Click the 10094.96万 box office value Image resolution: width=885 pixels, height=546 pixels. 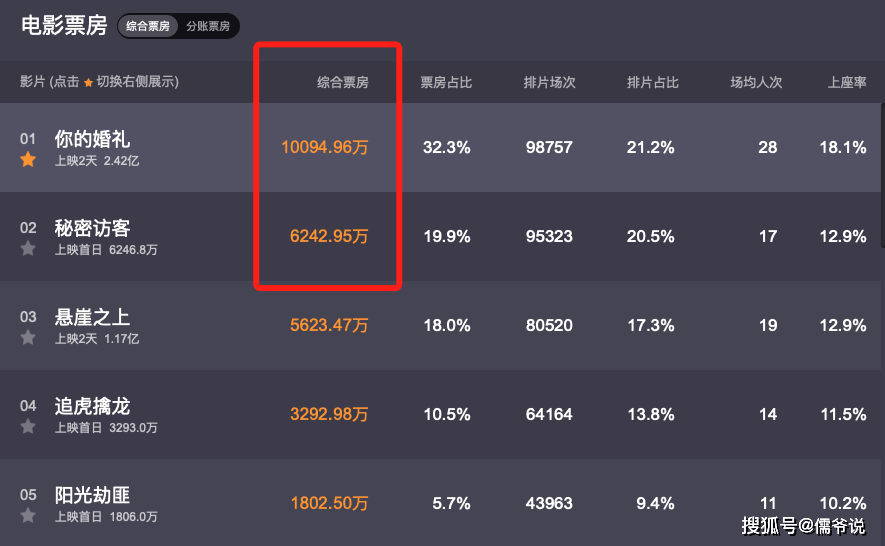pyautogui.click(x=325, y=147)
